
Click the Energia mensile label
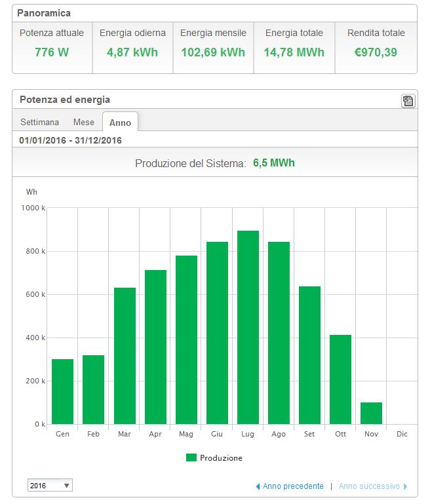[213, 33]
